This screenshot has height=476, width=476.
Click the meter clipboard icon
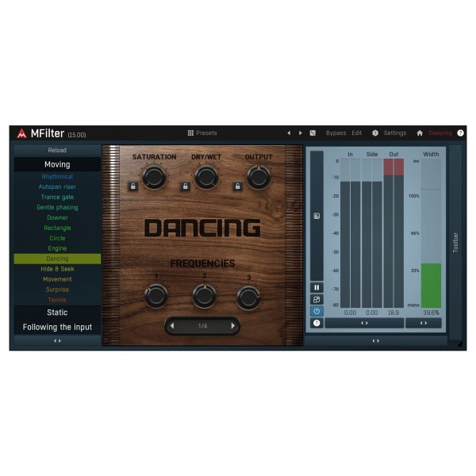tap(317, 216)
